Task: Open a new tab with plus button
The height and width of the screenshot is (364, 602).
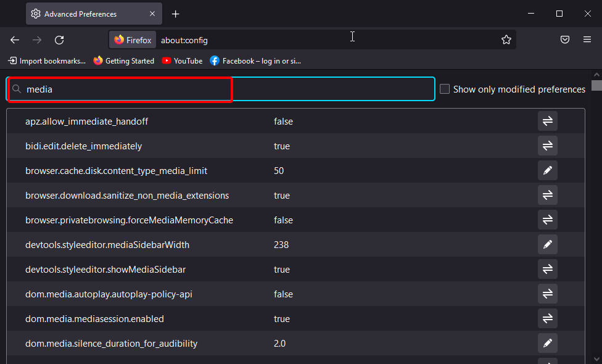Action: (176, 14)
